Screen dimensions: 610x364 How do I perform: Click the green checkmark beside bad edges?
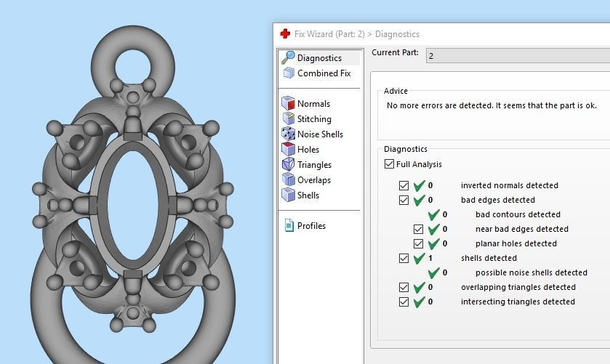(419, 200)
